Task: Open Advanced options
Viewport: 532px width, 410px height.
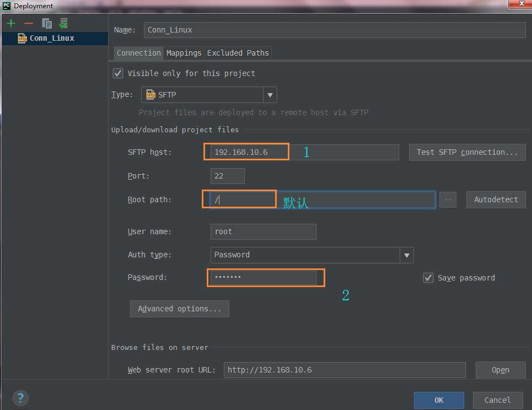Action: point(179,309)
